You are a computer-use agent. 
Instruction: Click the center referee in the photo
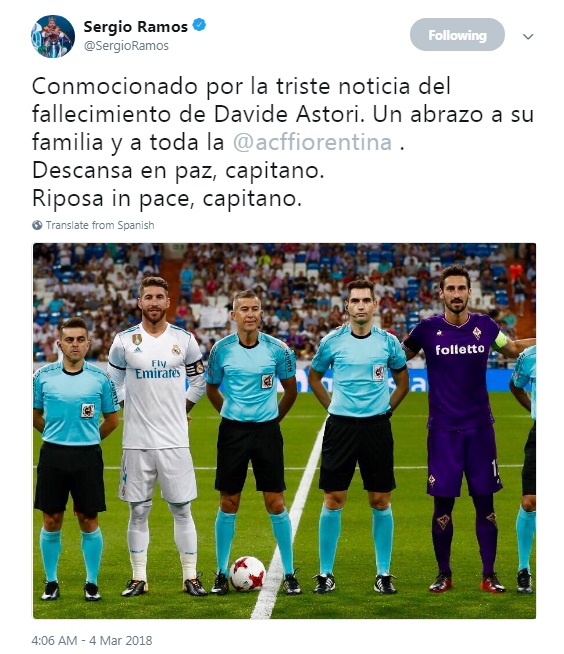point(251,442)
